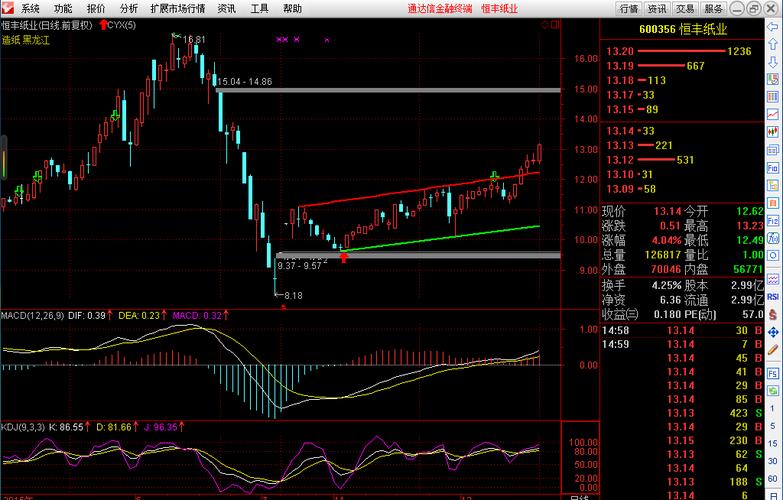The image size is (783, 500).
Task: Click the 现价 13.14 value
Action: point(667,211)
